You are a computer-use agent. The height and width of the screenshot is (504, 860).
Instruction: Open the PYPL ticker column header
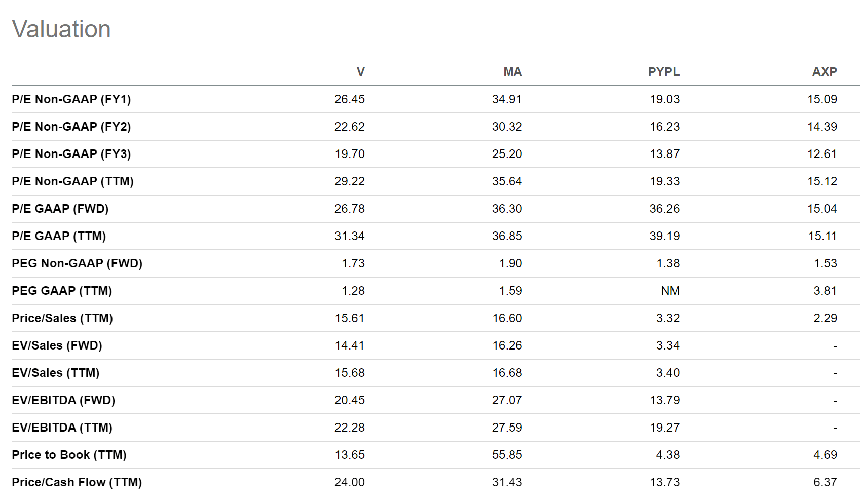(663, 72)
